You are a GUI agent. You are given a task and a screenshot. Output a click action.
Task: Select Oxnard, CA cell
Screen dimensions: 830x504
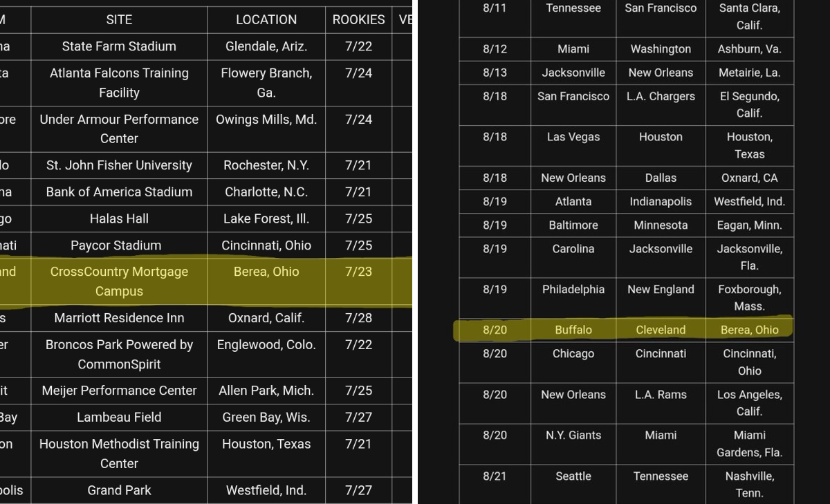click(750, 178)
